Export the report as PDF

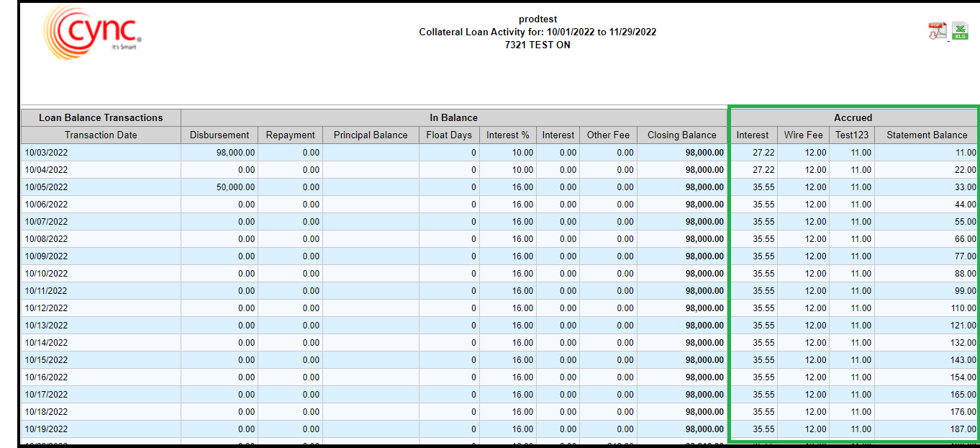coord(937,32)
